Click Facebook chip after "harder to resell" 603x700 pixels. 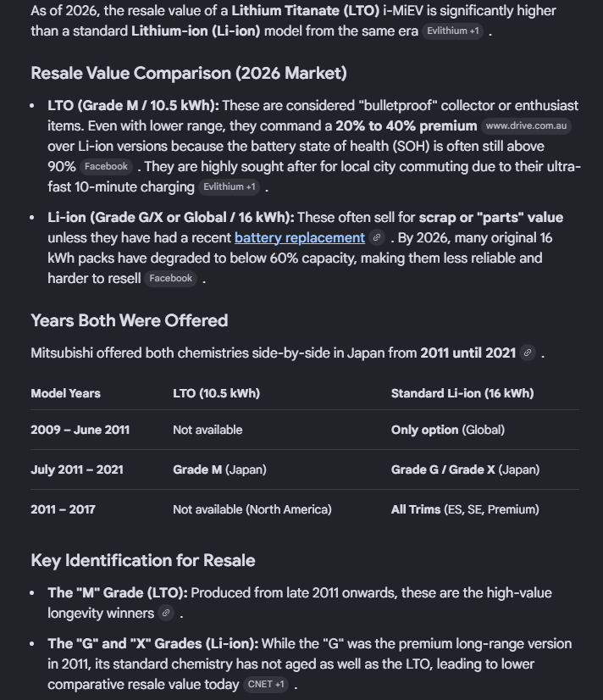pyautogui.click(x=170, y=279)
